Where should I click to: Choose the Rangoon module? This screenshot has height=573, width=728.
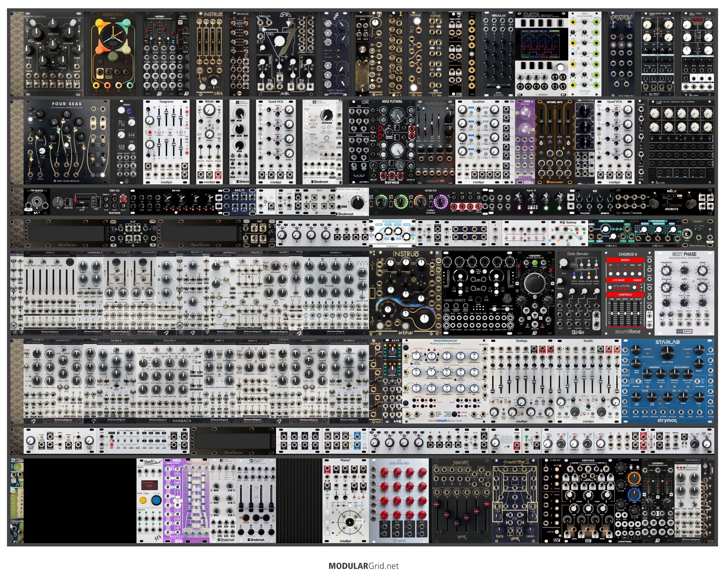point(435,142)
